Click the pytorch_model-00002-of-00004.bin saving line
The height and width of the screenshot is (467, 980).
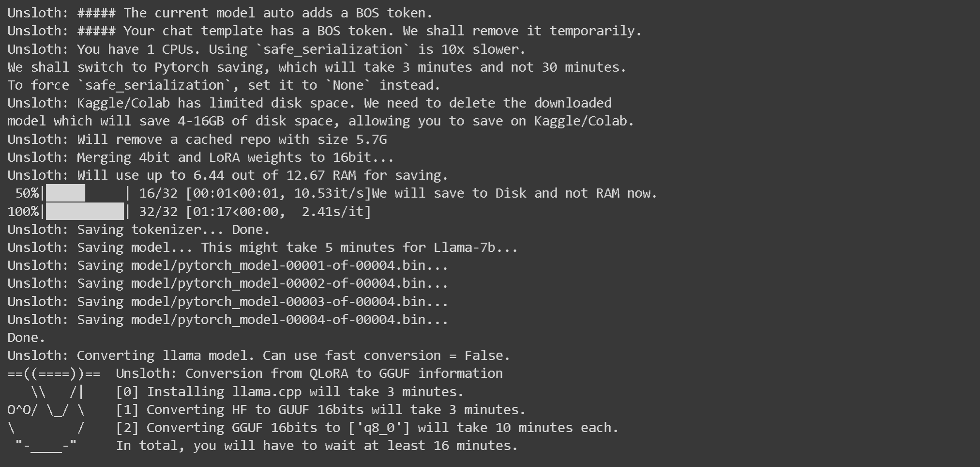click(227, 283)
